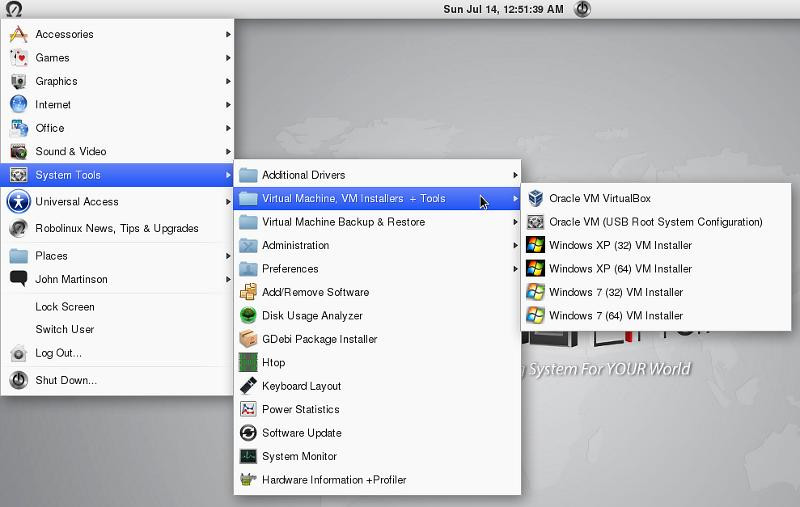The width and height of the screenshot is (800, 507).
Task: Click the Robolinux News icon
Action: tap(18, 228)
